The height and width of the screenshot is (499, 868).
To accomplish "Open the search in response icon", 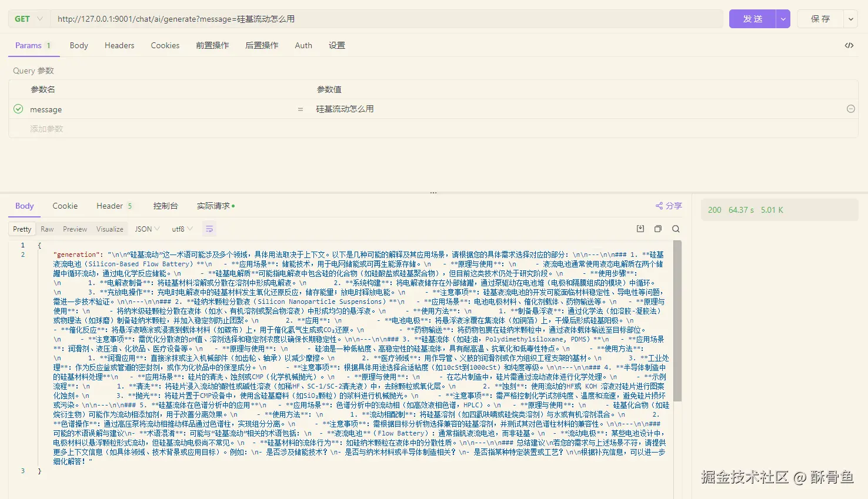I will pos(675,229).
